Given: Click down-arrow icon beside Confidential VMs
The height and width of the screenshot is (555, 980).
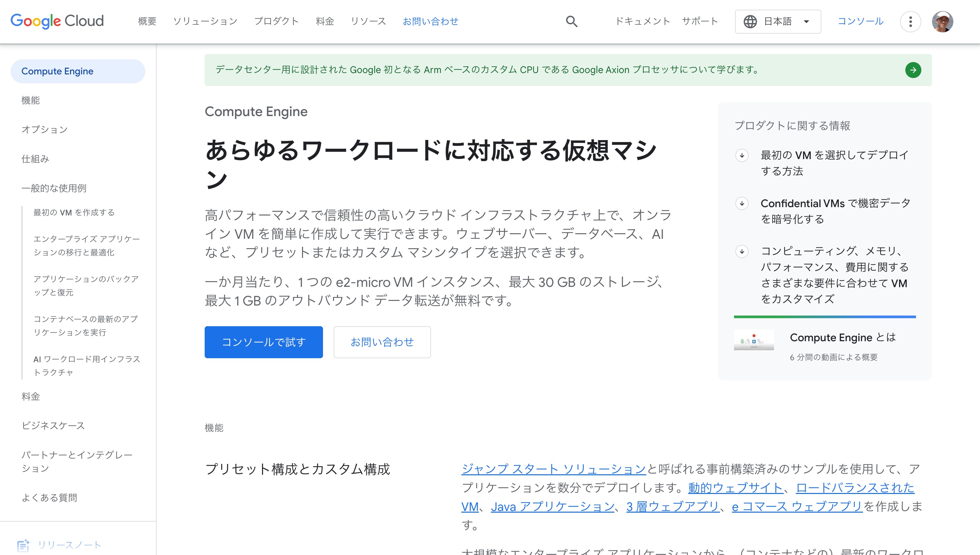Looking at the screenshot, I should pos(742,203).
